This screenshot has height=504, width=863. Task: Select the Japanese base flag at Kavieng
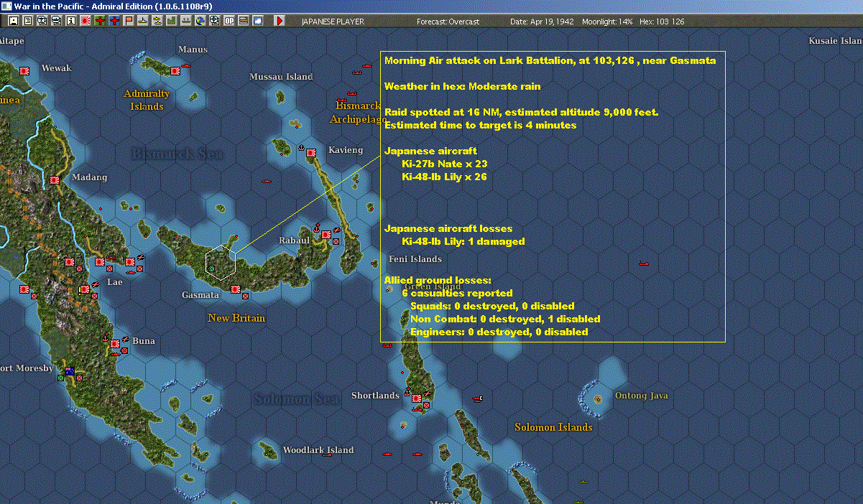point(311,153)
